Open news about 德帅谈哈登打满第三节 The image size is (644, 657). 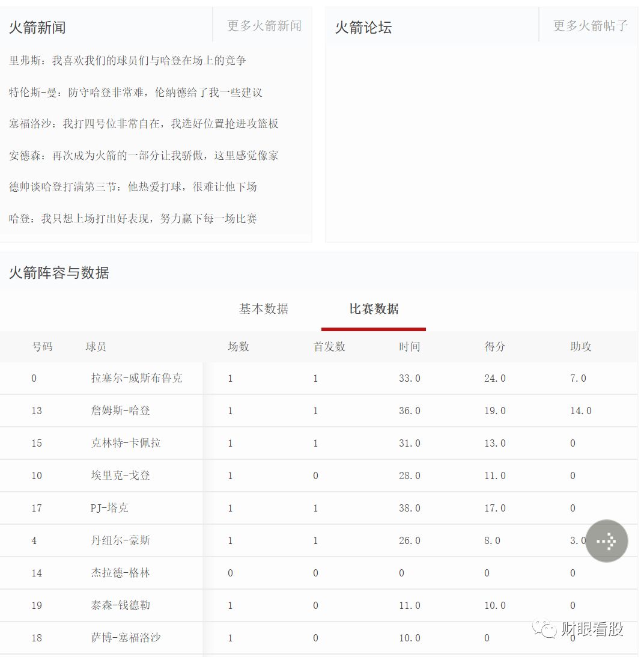(133, 187)
